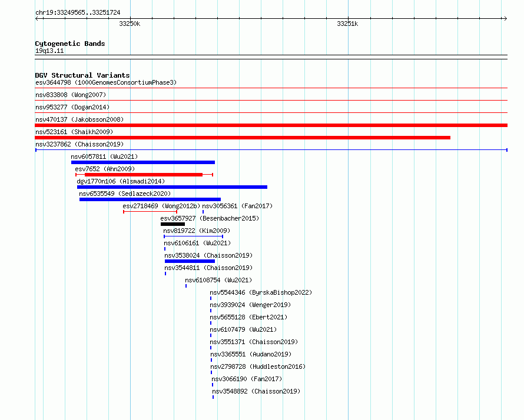Click the Cytogenetic Bands track title
Viewport: 524px width, 420px height.
pos(70,44)
